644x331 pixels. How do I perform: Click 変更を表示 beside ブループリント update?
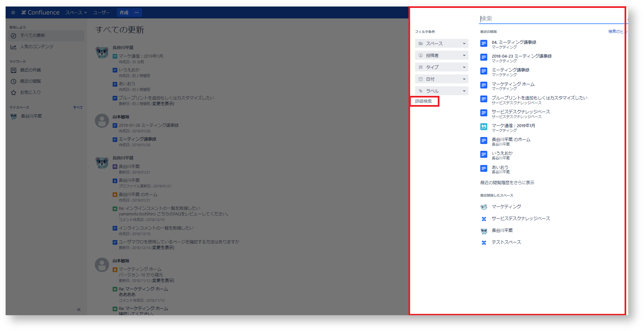163,104
